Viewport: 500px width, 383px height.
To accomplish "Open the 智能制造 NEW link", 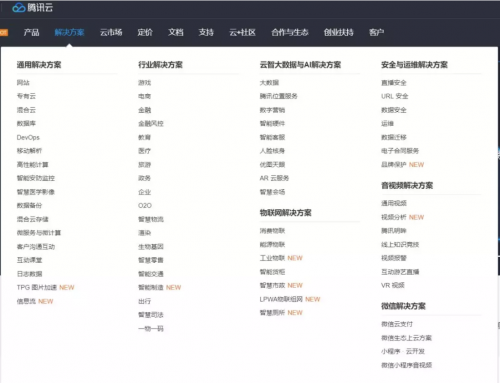I will (x=160, y=287).
